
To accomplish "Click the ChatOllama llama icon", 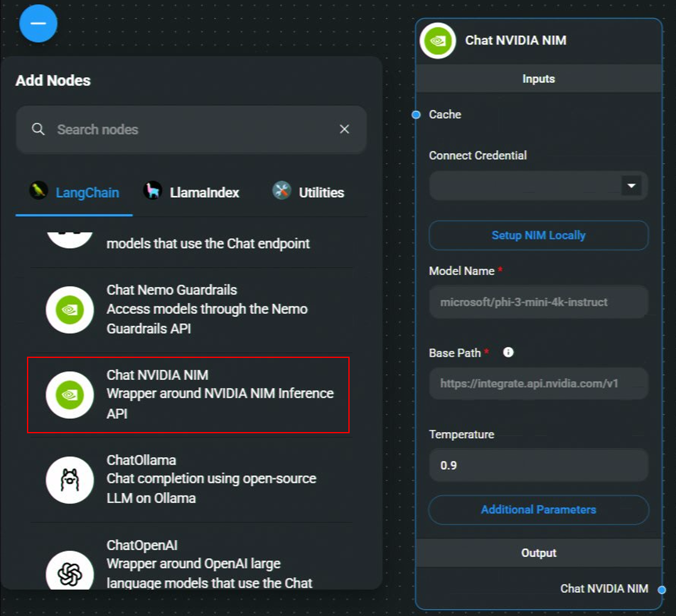I will coord(70,480).
